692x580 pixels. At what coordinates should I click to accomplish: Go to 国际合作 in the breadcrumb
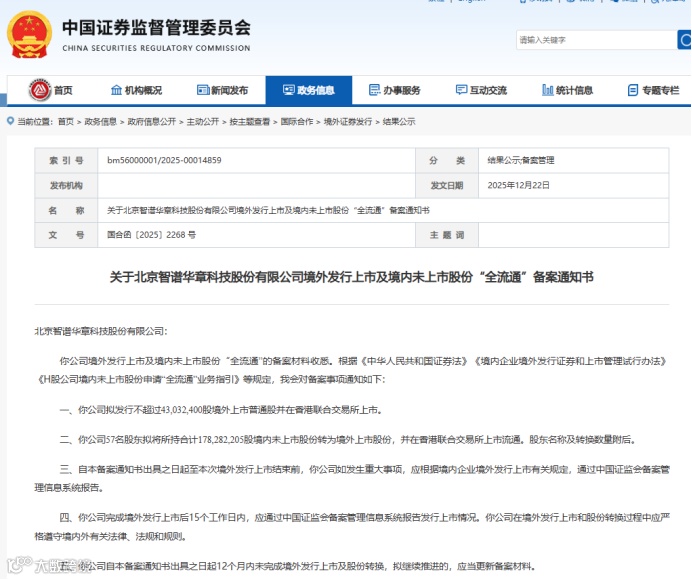coord(297,122)
